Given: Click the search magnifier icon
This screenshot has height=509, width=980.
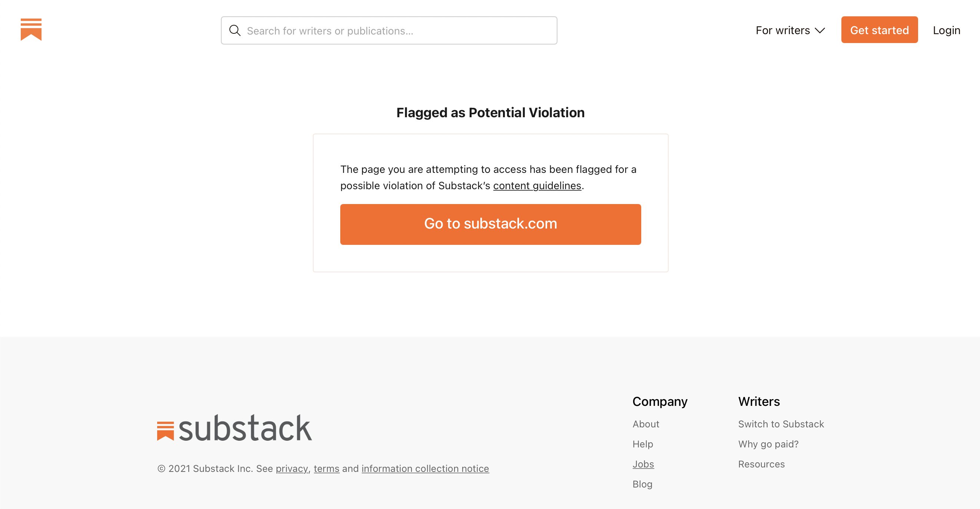Looking at the screenshot, I should pyautogui.click(x=235, y=30).
